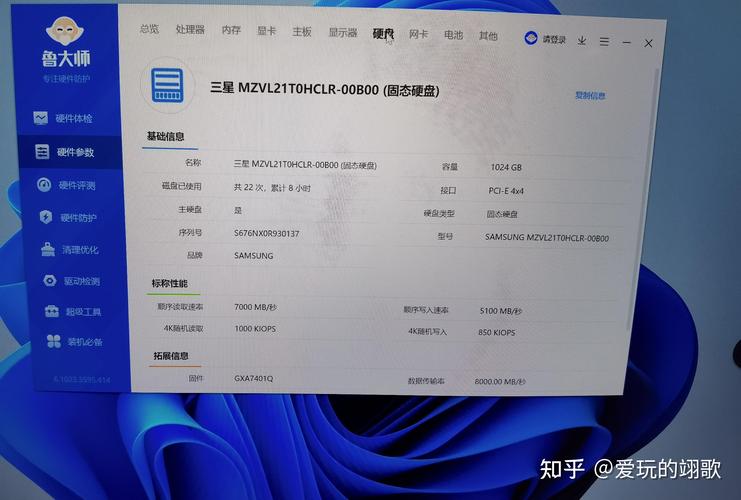Click the model SAMSUNG MZVL21T0HCLR-00B00
This screenshot has height=500, width=741.
tap(547, 238)
